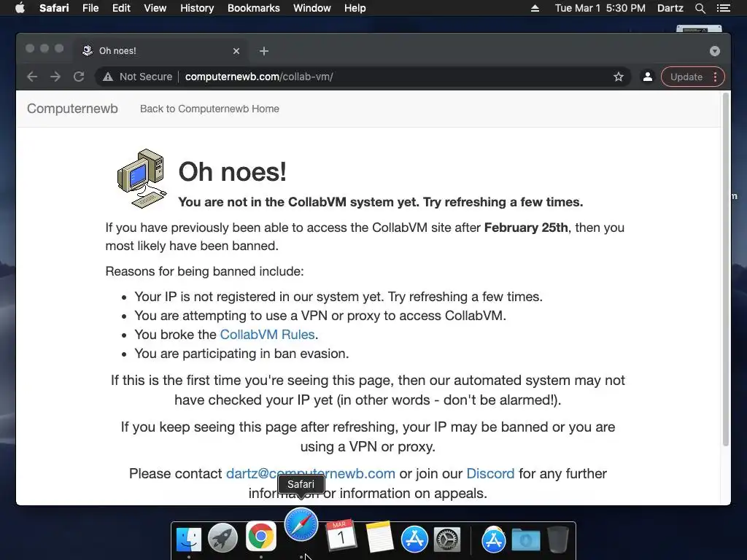Select the Oh noes! tab
This screenshot has width=747, height=560.
click(x=160, y=51)
